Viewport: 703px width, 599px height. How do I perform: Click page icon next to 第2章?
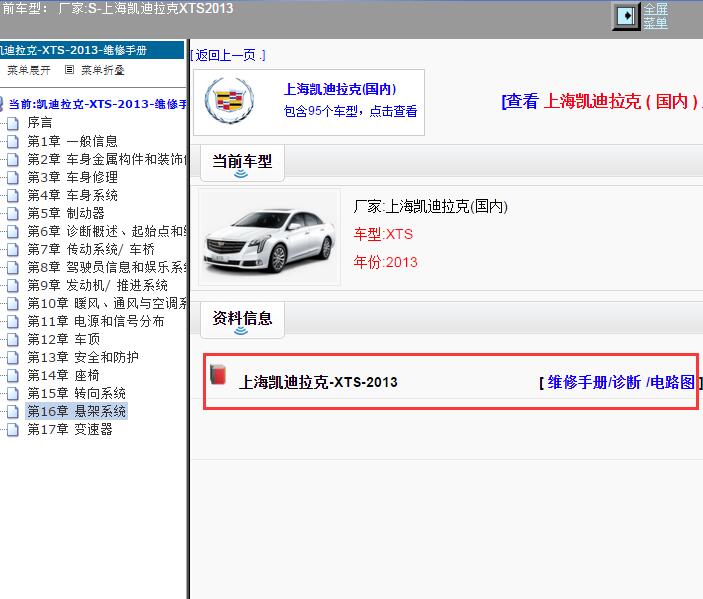pos(13,159)
